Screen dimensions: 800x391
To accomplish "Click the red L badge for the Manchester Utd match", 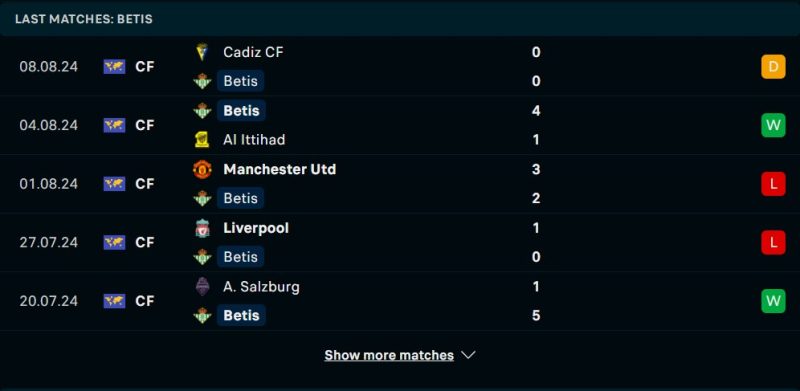I will (x=773, y=184).
